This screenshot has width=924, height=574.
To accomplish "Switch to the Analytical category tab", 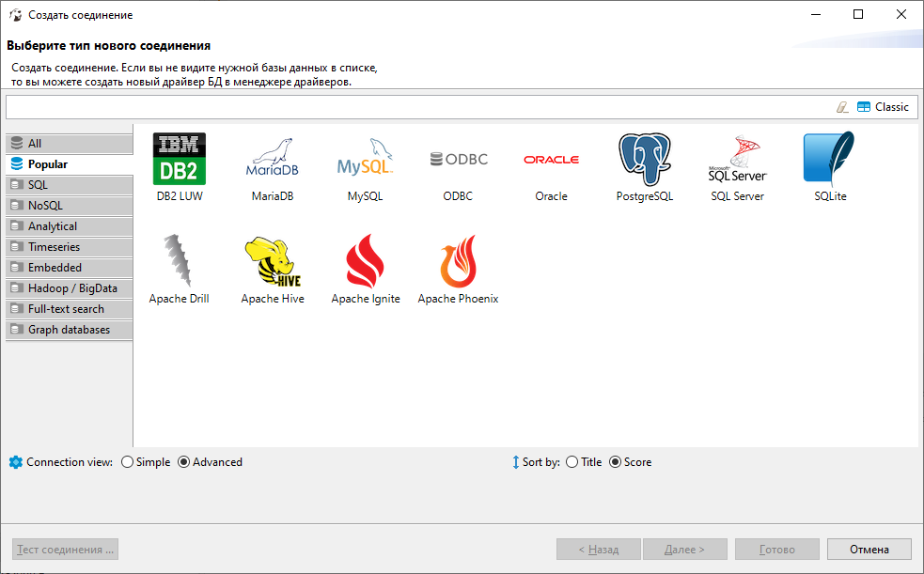I will (70, 226).
